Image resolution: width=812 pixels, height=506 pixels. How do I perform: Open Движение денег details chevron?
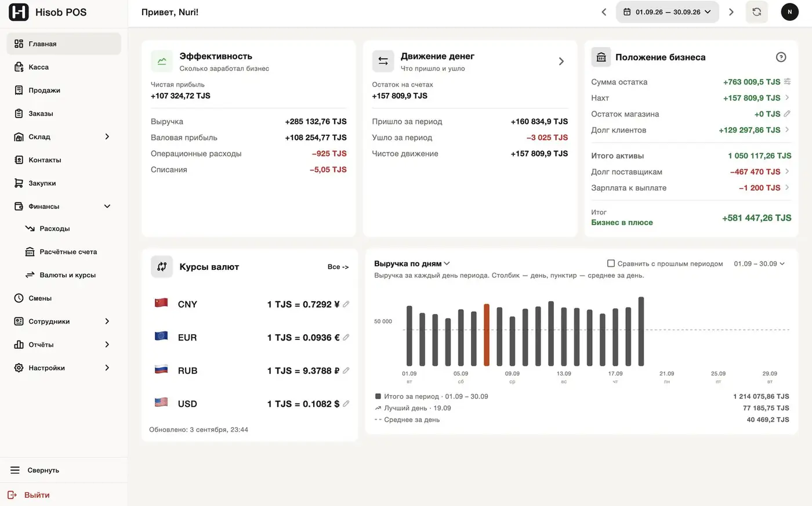point(561,61)
